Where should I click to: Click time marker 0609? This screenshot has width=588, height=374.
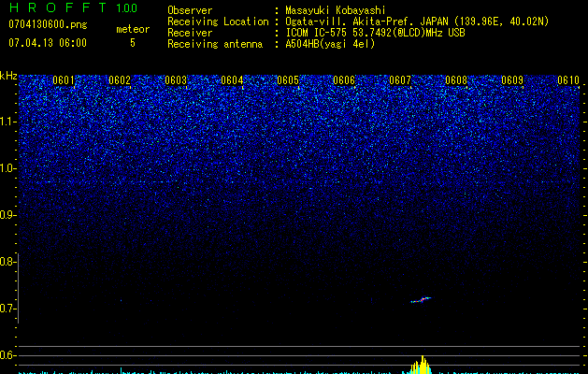pos(512,80)
